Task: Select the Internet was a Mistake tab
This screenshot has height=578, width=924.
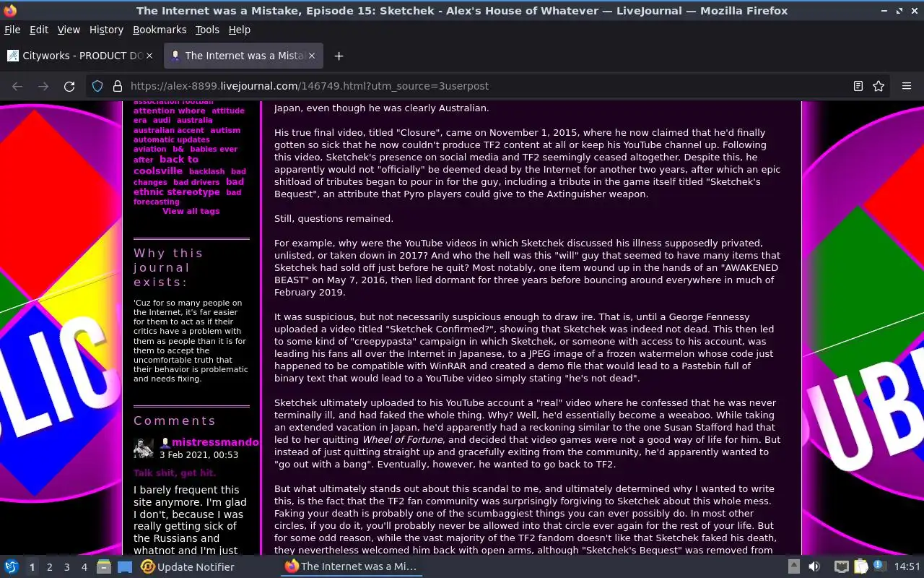Action: pos(243,56)
